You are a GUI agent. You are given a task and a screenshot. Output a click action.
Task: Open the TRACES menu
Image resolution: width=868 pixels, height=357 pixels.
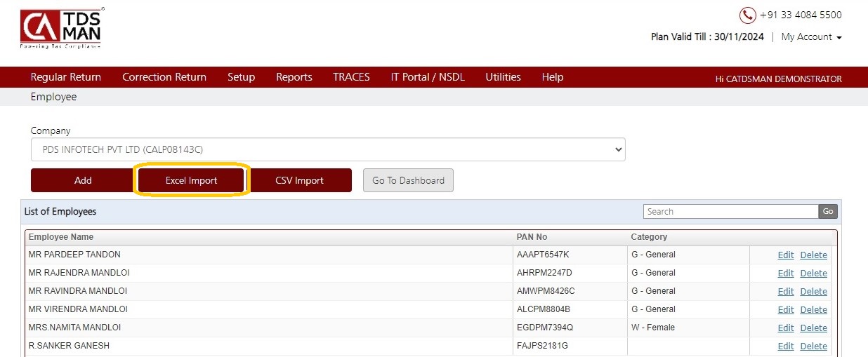pyautogui.click(x=351, y=77)
